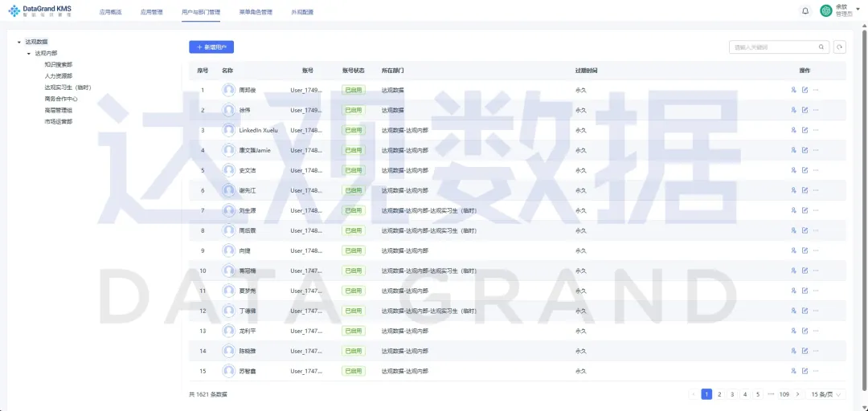
Task: Open the 15 条/页 page size dropdown
Action: click(x=825, y=394)
